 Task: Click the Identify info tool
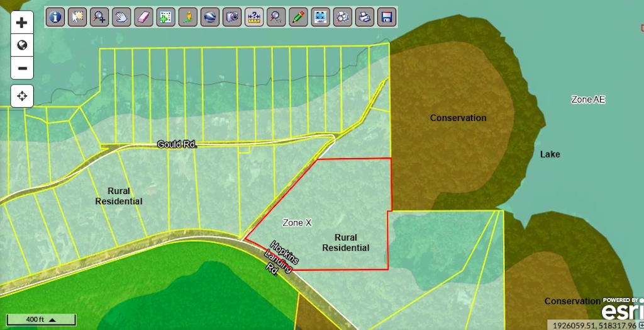click(56, 17)
